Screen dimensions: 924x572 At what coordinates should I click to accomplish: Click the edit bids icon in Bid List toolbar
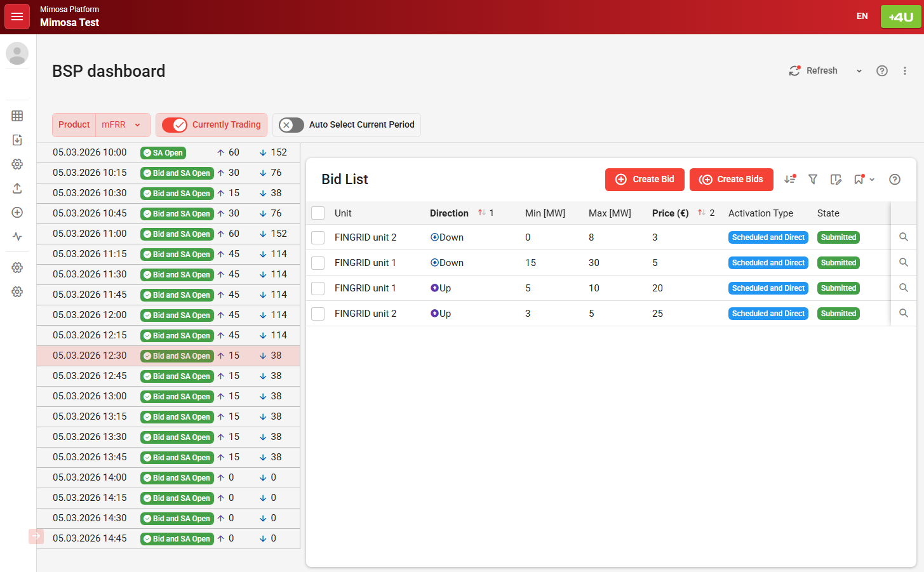(836, 180)
